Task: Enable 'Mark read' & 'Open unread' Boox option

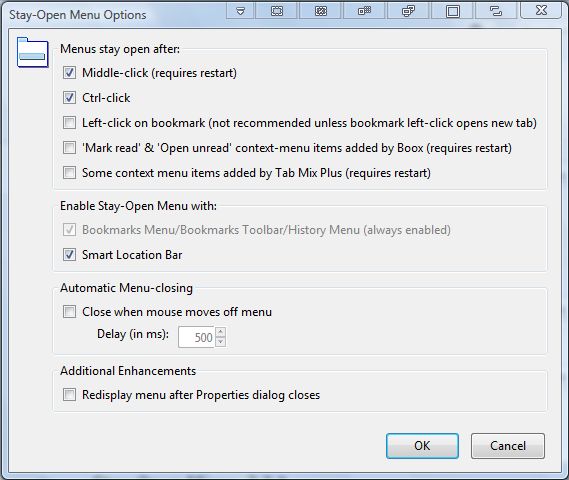Action: (x=69, y=148)
